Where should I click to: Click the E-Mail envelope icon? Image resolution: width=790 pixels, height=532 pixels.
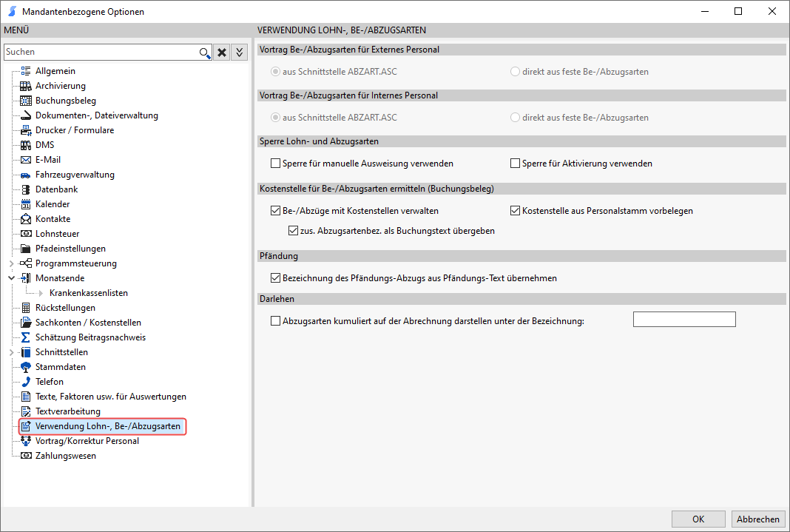click(x=26, y=160)
